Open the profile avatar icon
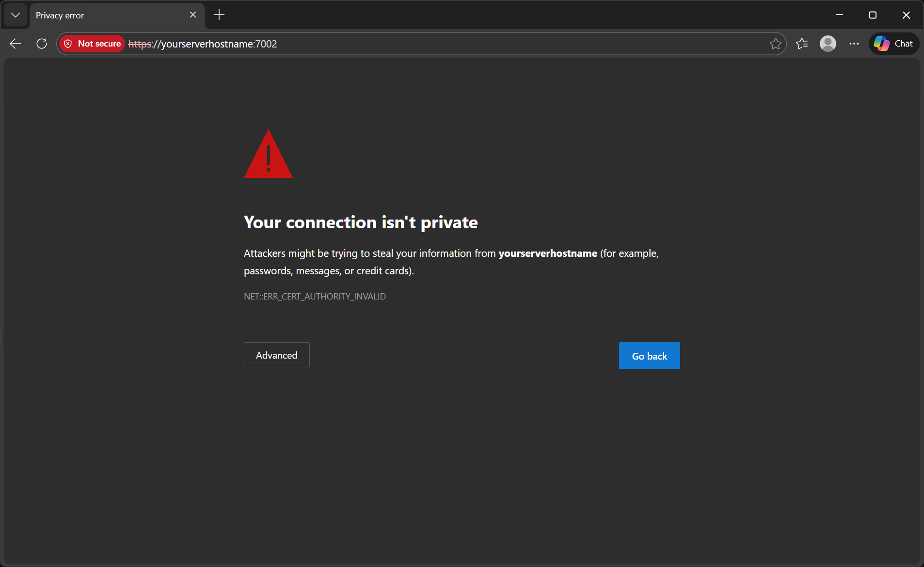The image size is (924, 567). pos(828,44)
